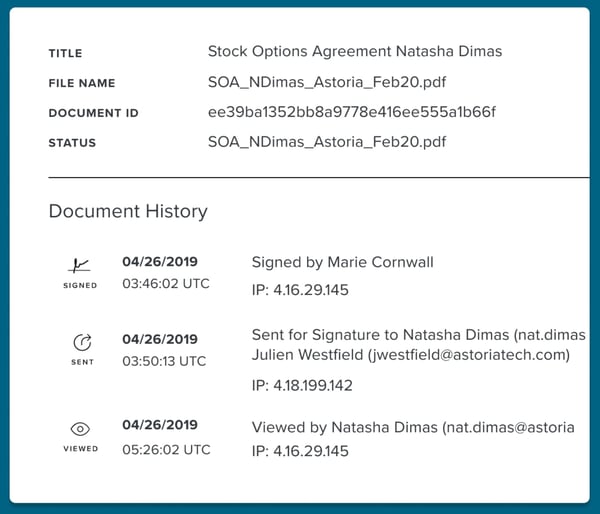Click the DOCUMENT ID field label
The width and height of the screenshot is (600, 514).
point(93,113)
